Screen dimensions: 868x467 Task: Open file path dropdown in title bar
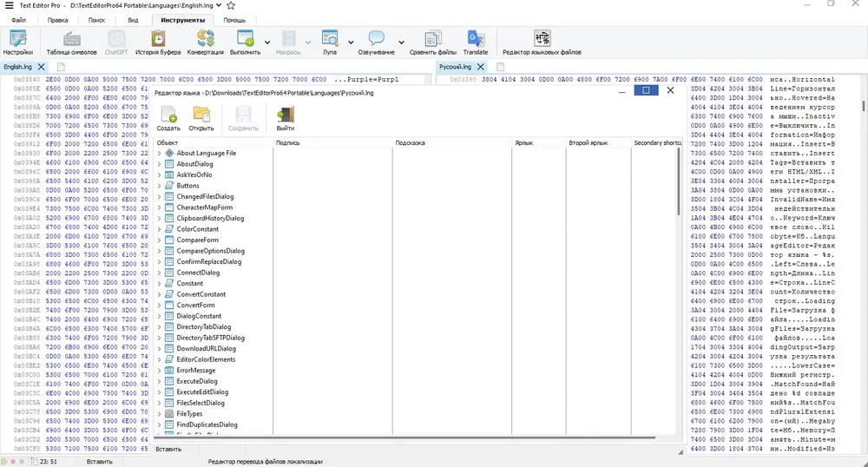pos(219,5)
